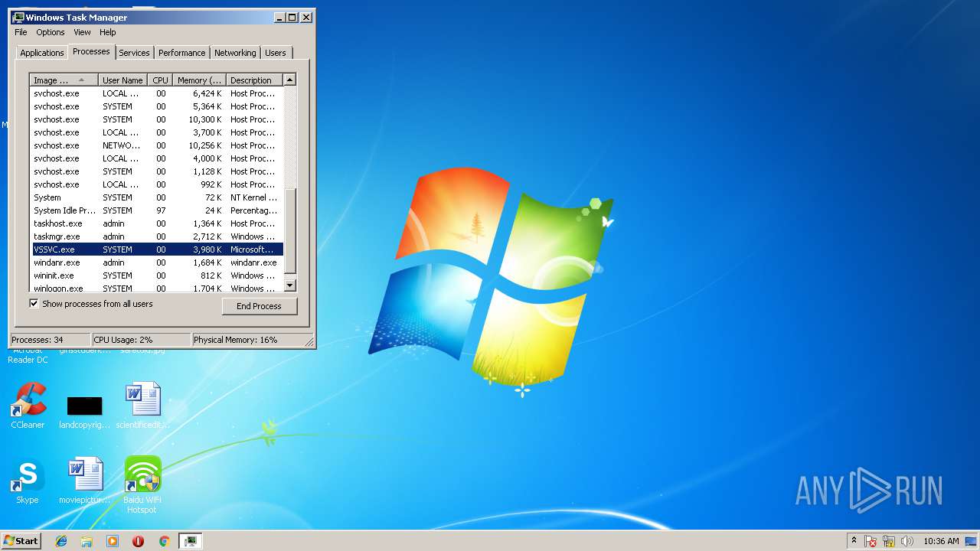Image resolution: width=980 pixels, height=551 pixels.
Task: Sort by Image Name column header
Action: click(x=64, y=80)
